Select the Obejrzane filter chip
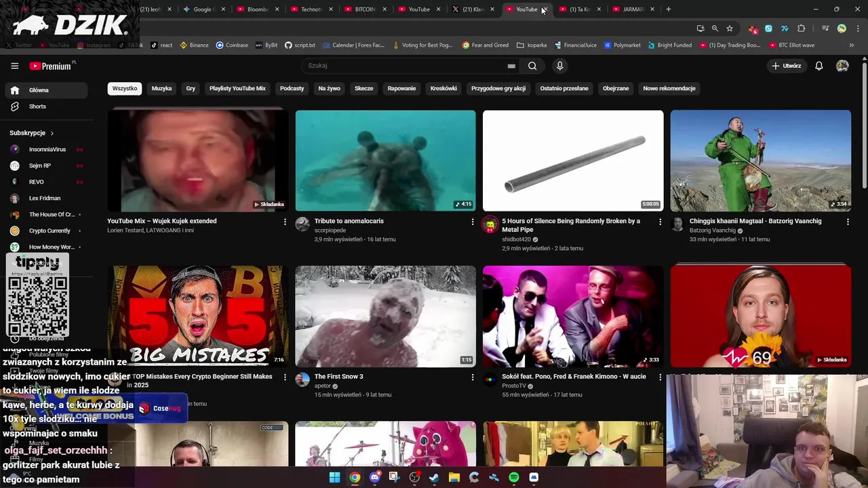 616,88
